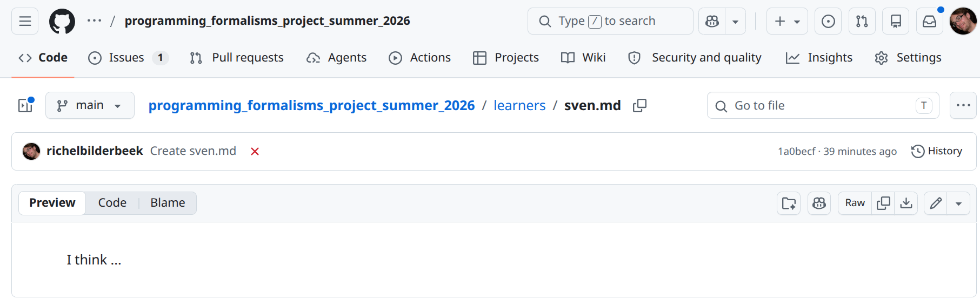View the file History
The width and height of the screenshot is (980, 299).
[937, 151]
